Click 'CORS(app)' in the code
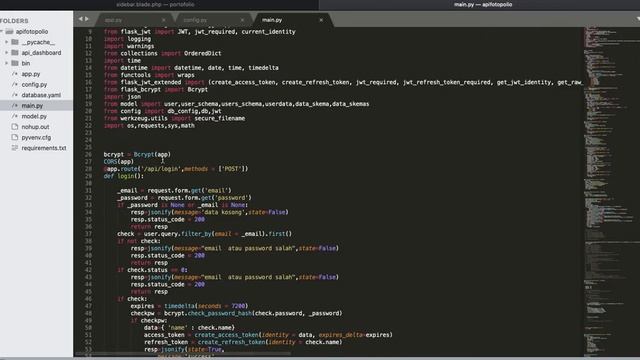This screenshot has width=640, height=360. [x=118, y=162]
